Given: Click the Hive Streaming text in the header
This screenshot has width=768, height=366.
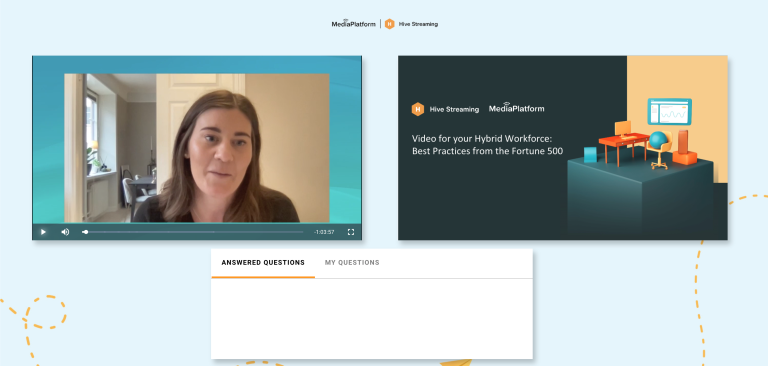Looking at the screenshot, I should click(x=418, y=24).
